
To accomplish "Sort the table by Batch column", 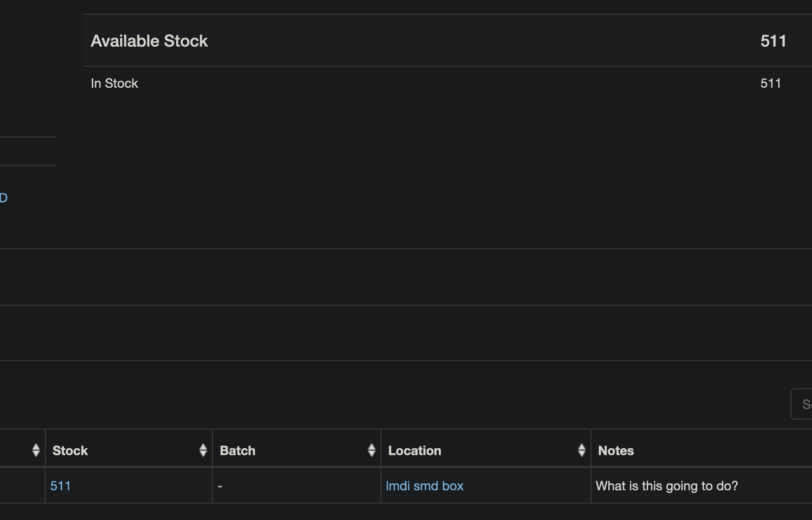I will (x=372, y=450).
